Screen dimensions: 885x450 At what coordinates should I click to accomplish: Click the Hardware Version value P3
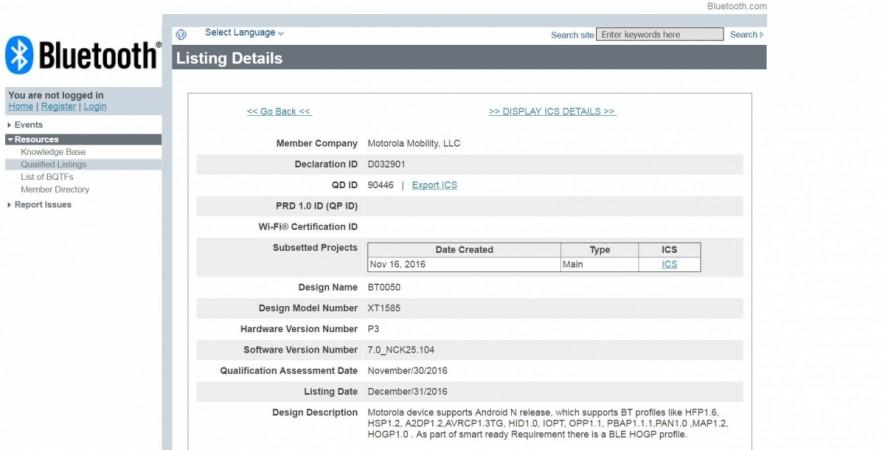point(373,329)
